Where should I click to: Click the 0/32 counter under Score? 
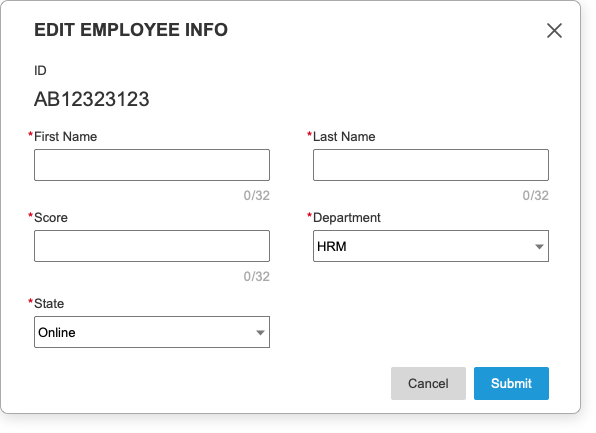pos(257,276)
